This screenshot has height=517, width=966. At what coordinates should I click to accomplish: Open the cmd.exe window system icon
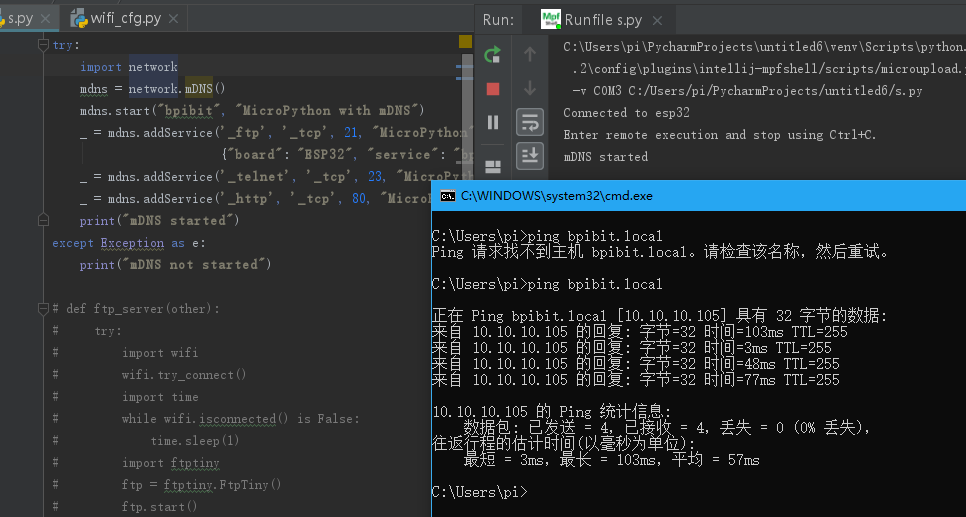point(448,196)
